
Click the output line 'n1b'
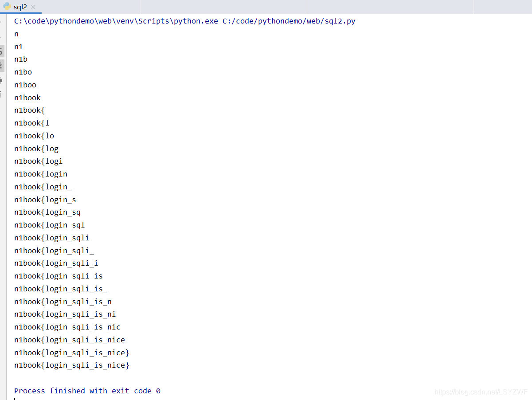[21, 59]
